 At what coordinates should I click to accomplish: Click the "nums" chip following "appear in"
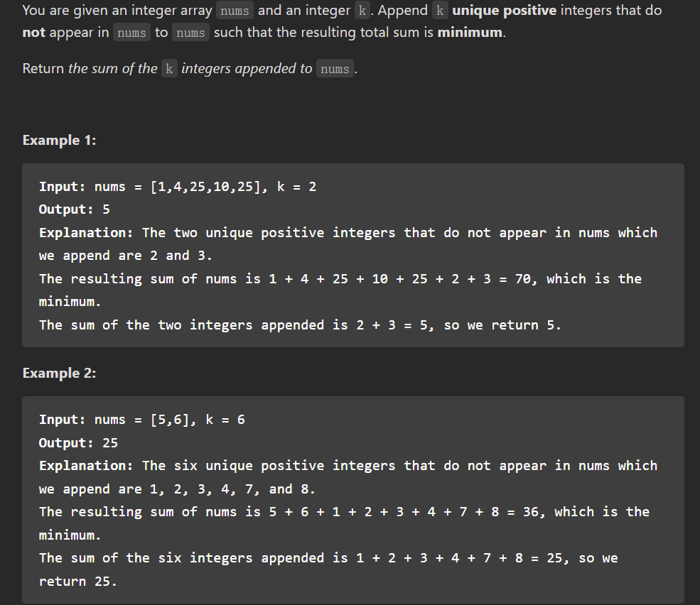coord(131,33)
